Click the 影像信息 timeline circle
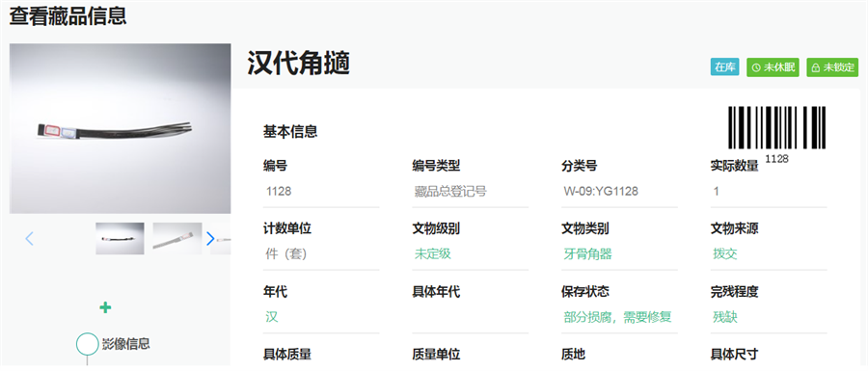The height and width of the screenshot is (371, 868). 87,343
